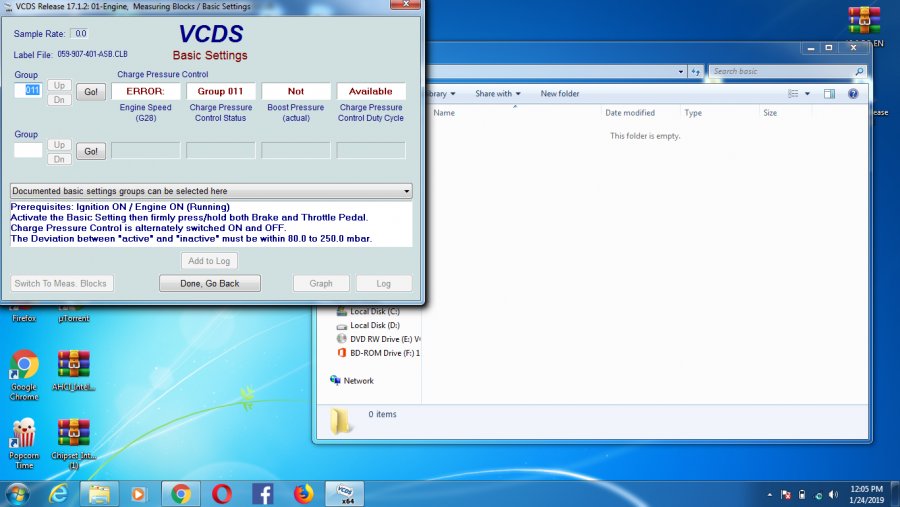Open the change view options arrow
The width and height of the screenshot is (900, 507).
[808, 94]
